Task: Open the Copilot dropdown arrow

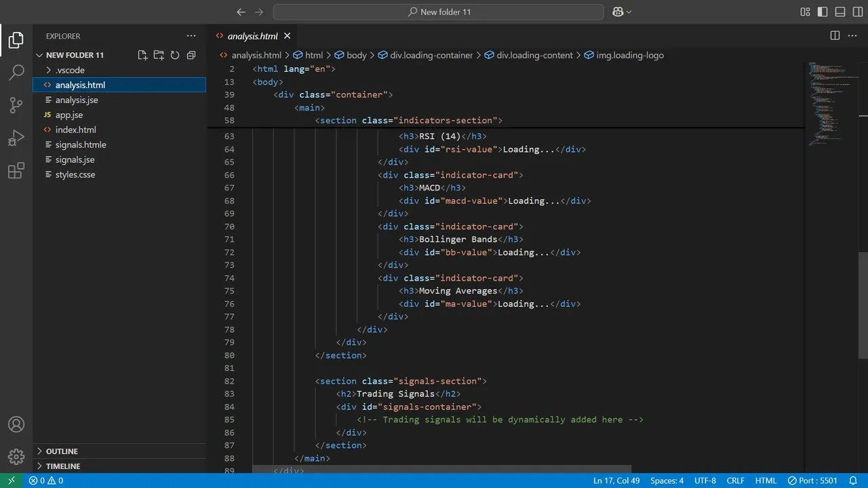Action: [629, 12]
